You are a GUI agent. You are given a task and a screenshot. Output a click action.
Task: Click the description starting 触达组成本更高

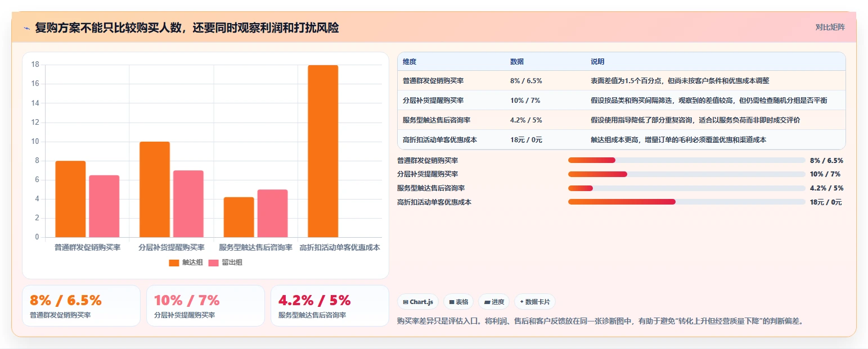pos(678,139)
